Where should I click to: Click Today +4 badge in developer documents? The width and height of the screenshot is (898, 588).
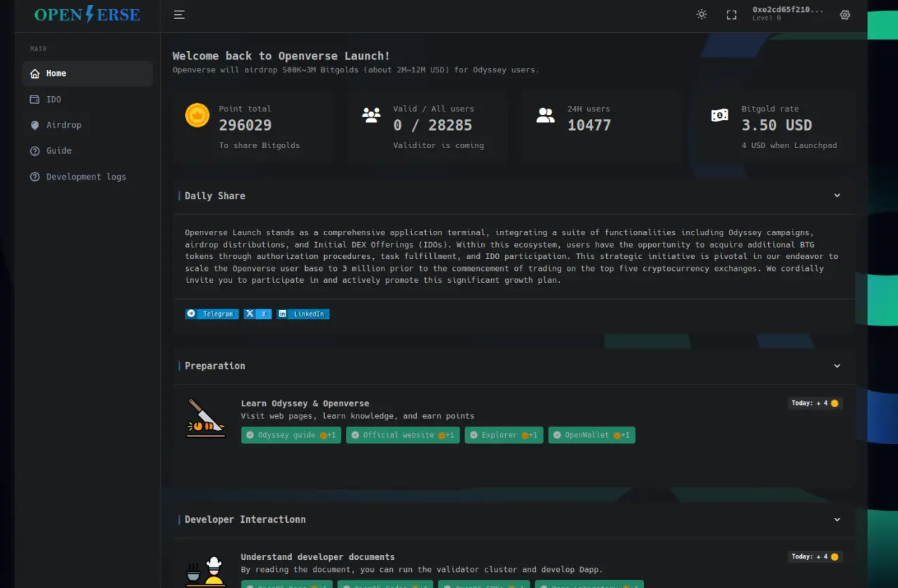pyautogui.click(x=815, y=556)
